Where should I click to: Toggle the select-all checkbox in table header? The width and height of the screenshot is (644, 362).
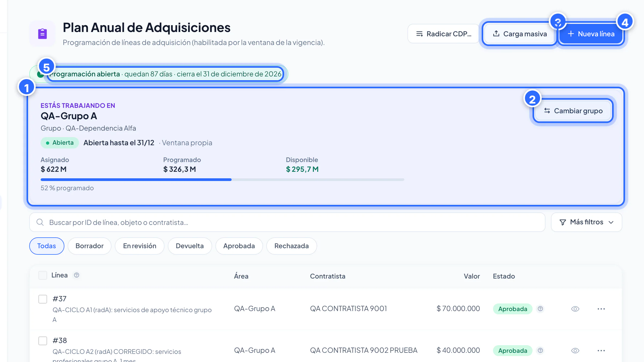coord(43,275)
